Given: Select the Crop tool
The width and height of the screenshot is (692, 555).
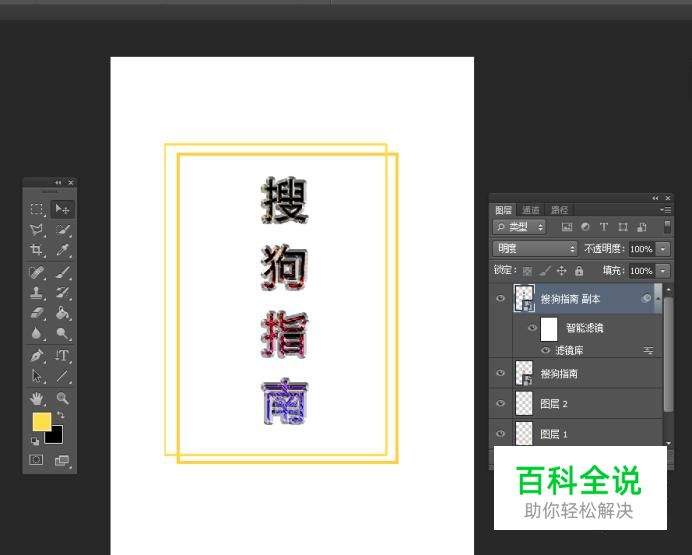Looking at the screenshot, I should coord(37,250).
